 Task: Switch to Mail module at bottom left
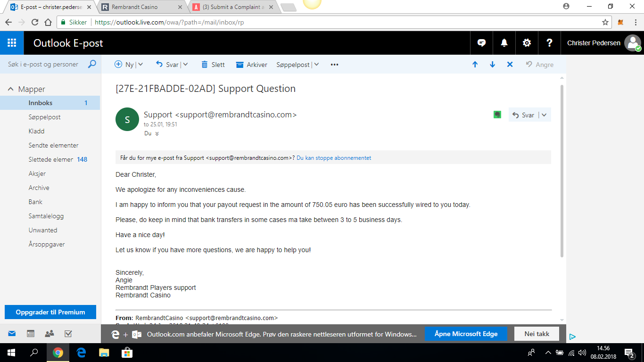(x=12, y=333)
